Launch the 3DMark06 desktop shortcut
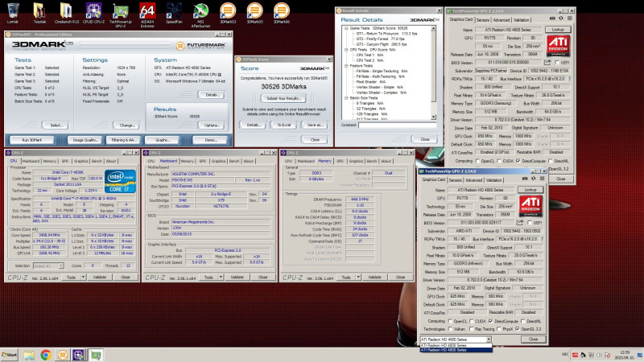The image size is (644, 362). click(x=281, y=12)
